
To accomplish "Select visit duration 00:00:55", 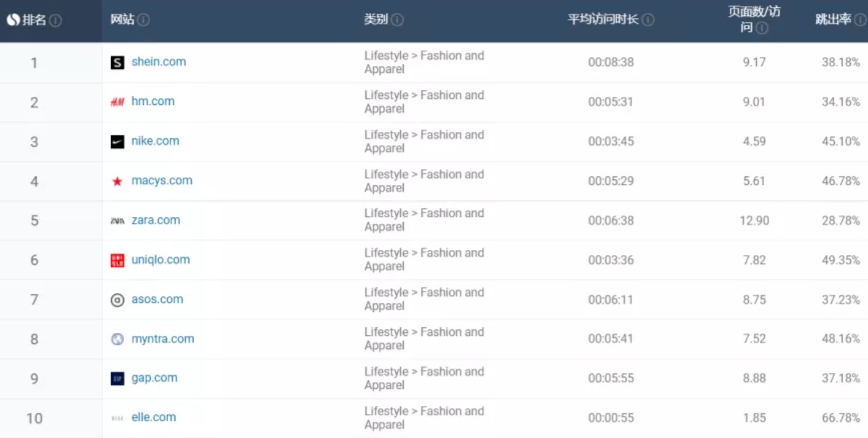I will 611,418.
